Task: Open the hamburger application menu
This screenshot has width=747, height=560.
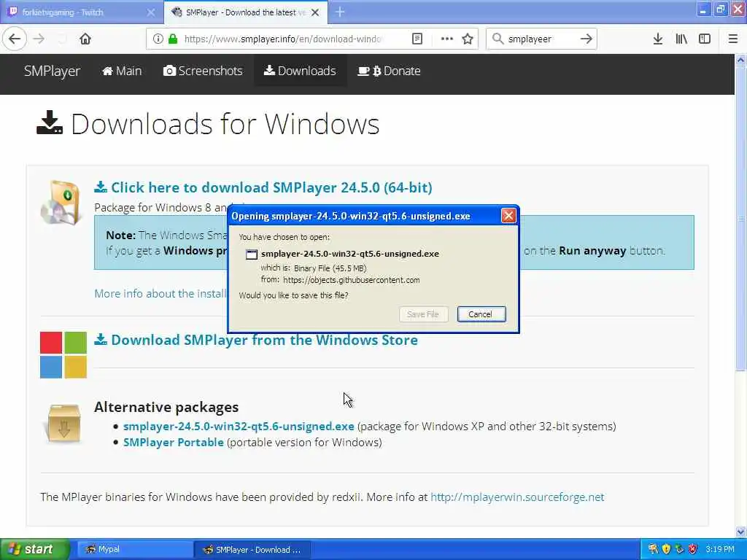Action: click(x=732, y=39)
